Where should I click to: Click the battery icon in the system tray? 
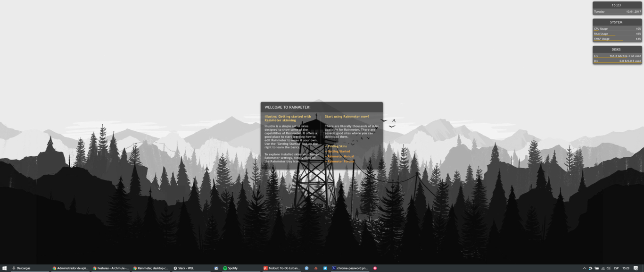[596, 268]
